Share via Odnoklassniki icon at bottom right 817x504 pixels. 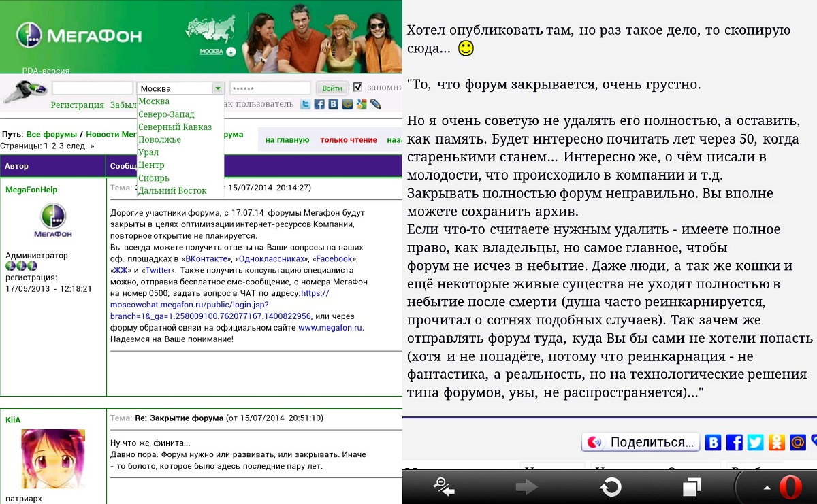click(776, 442)
